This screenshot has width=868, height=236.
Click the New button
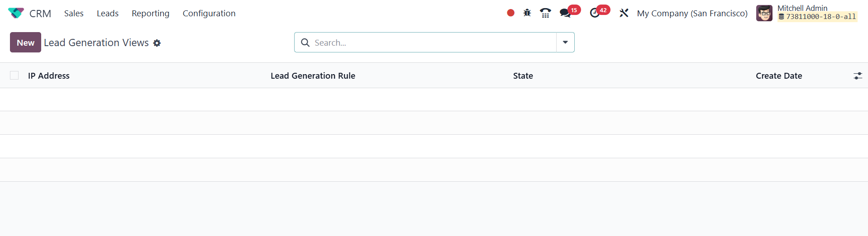click(25, 42)
